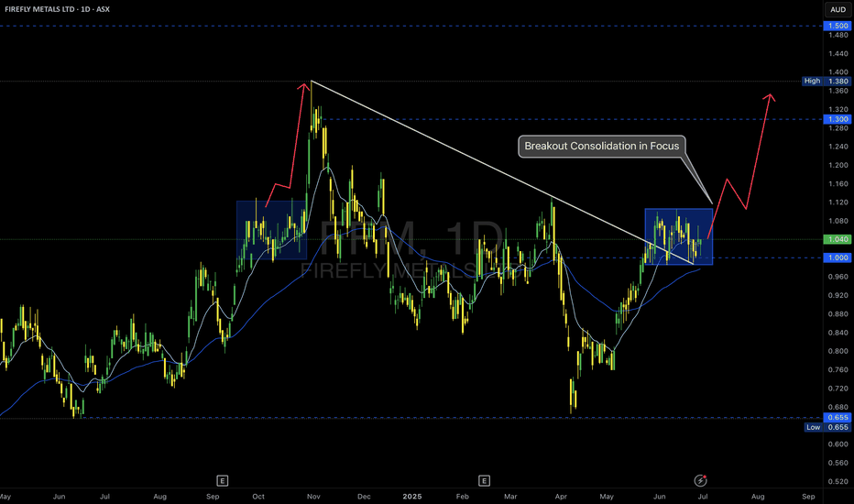The width and height of the screenshot is (854, 504).
Task: Click the 0.520 tick on price axis
Action: point(838,481)
